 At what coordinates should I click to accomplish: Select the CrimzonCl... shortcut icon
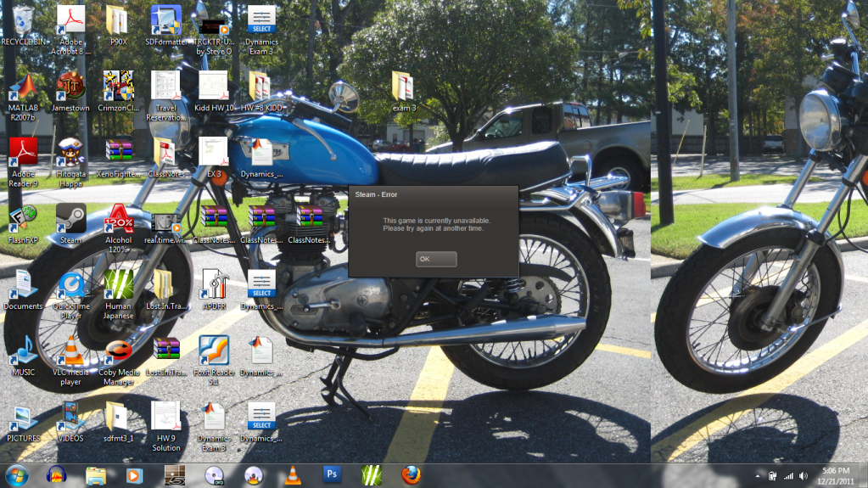[x=118, y=92]
